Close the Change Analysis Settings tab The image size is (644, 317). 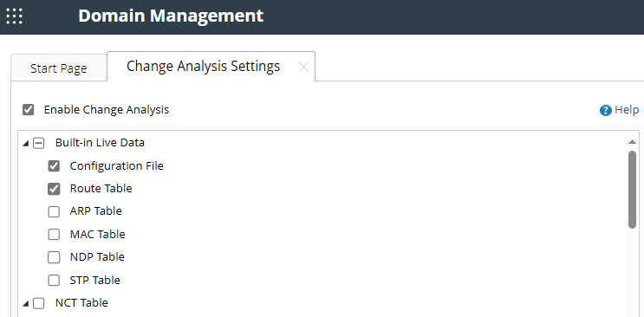303,67
